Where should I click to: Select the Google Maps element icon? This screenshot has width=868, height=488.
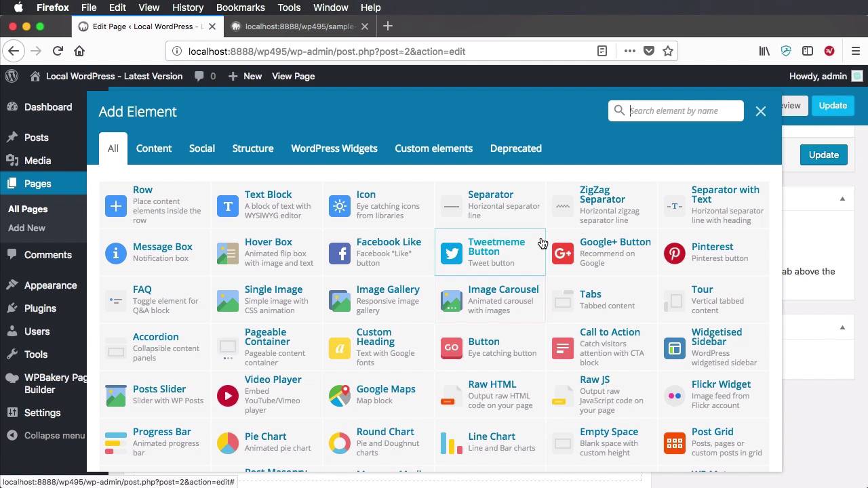[340, 395]
